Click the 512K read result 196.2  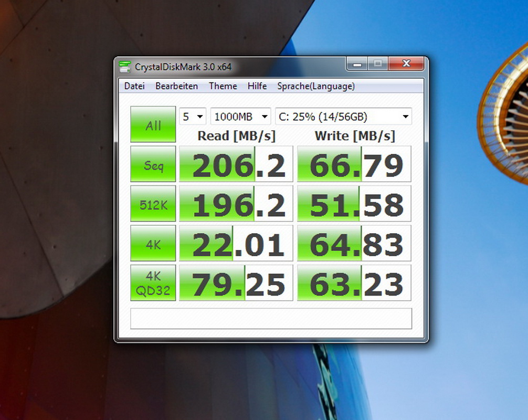(236, 203)
